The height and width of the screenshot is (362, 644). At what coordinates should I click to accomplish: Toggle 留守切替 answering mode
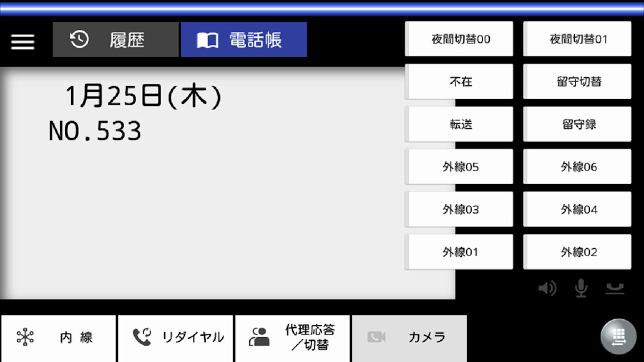(x=577, y=81)
